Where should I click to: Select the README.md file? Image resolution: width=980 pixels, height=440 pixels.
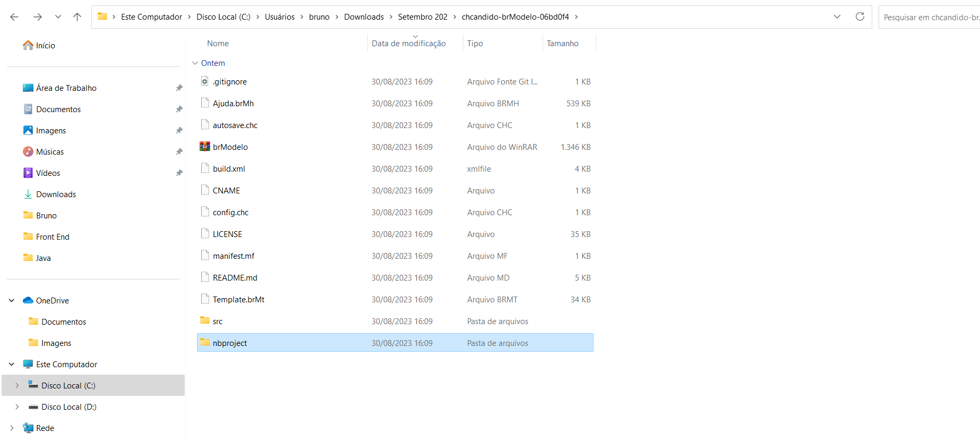coord(395,277)
